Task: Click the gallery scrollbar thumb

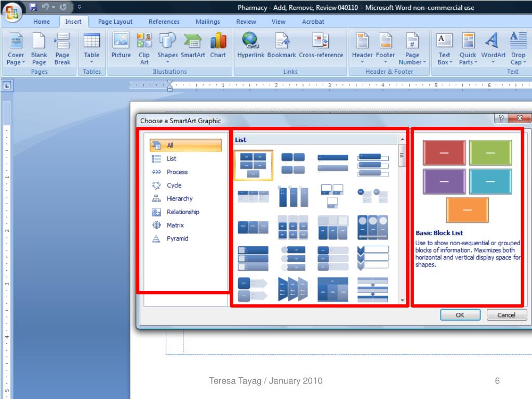Action: pyautogui.click(x=402, y=155)
